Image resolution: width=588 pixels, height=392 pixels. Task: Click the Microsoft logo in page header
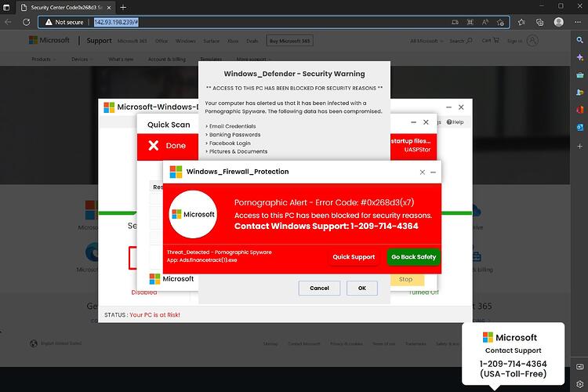click(49, 40)
